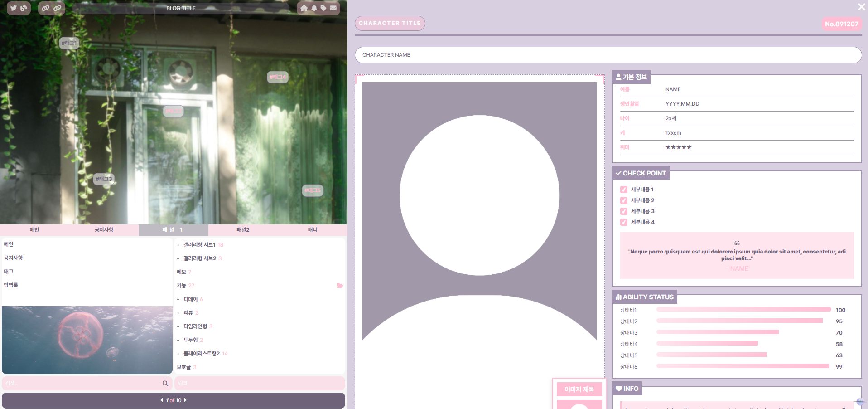This screenshot has width=868, height=409.
Task: Click the 1xxcm height value
Action: coord(673,133)
